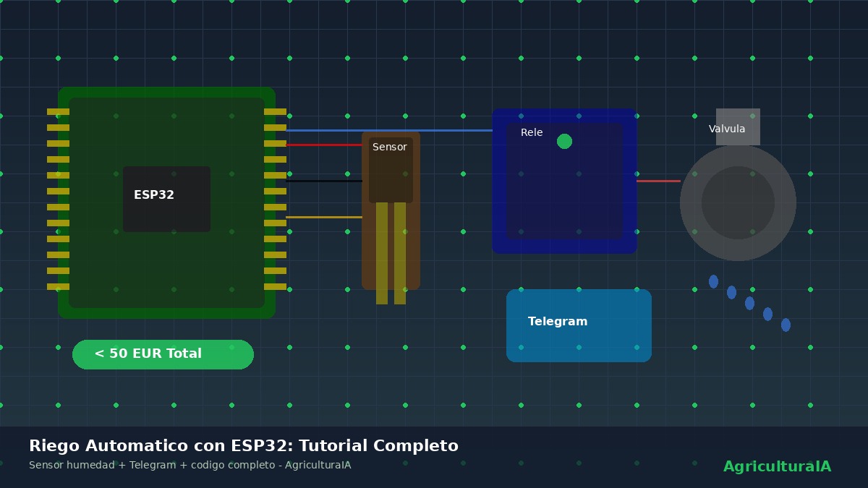Click the round gray Valvula body
868x488 pixels.
coord(738,203)
